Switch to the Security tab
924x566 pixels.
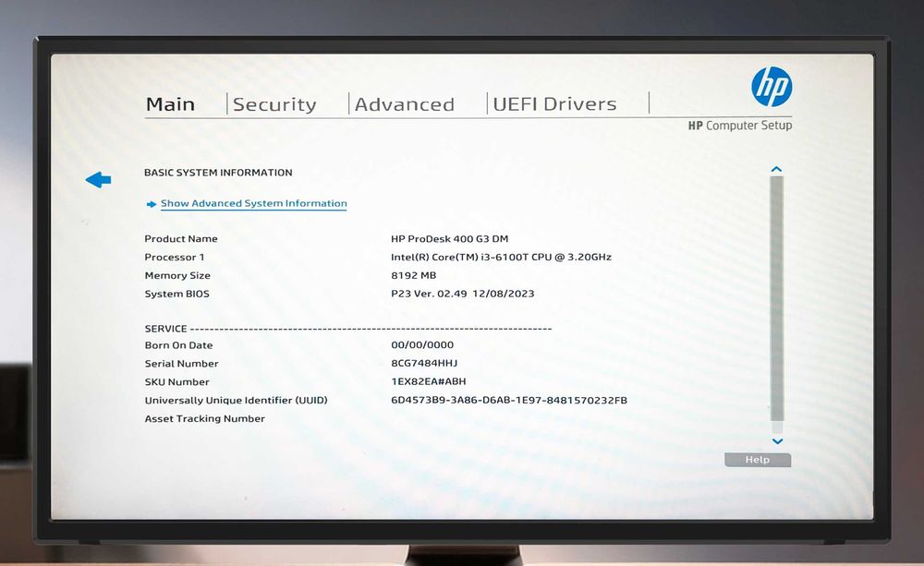[x=274, y=104]
